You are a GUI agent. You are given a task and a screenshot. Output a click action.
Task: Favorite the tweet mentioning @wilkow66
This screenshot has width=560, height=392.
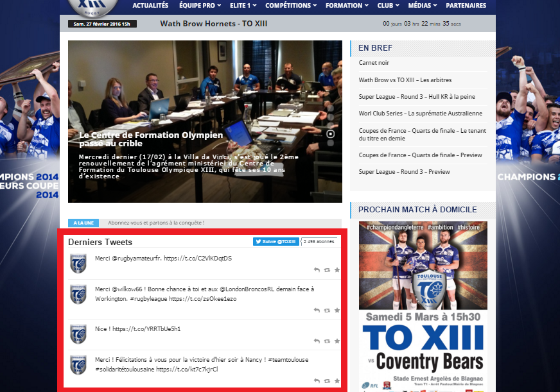click(337, 311)
